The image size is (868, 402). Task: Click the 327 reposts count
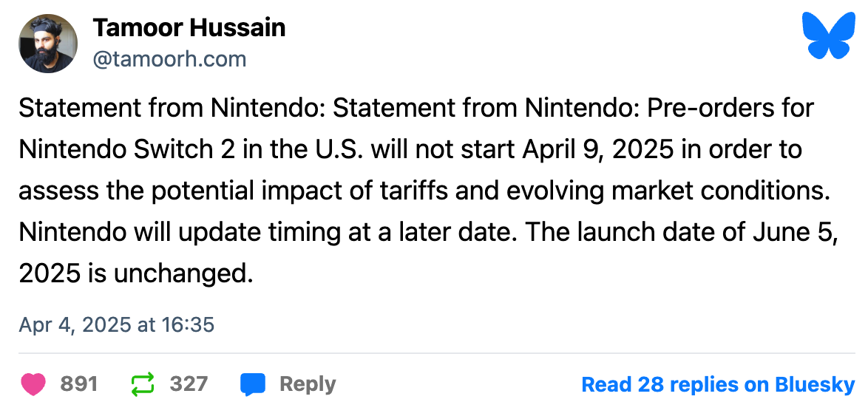click(189, 384)
